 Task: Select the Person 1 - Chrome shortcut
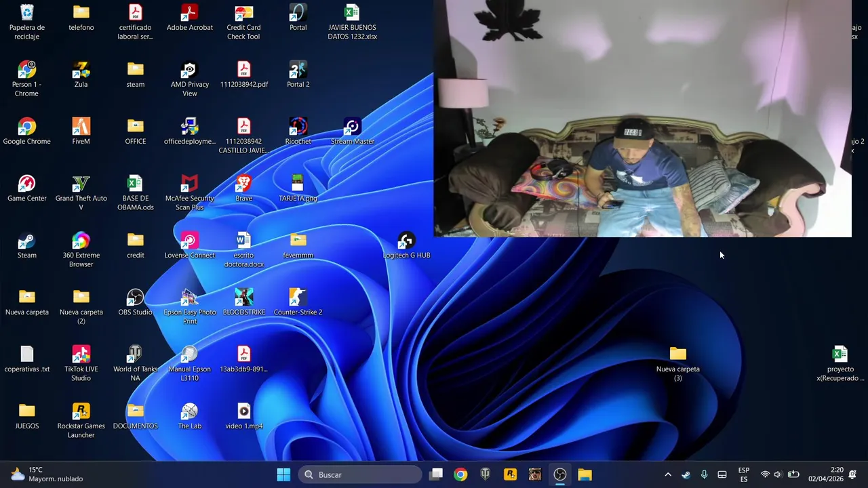point(26,79)
